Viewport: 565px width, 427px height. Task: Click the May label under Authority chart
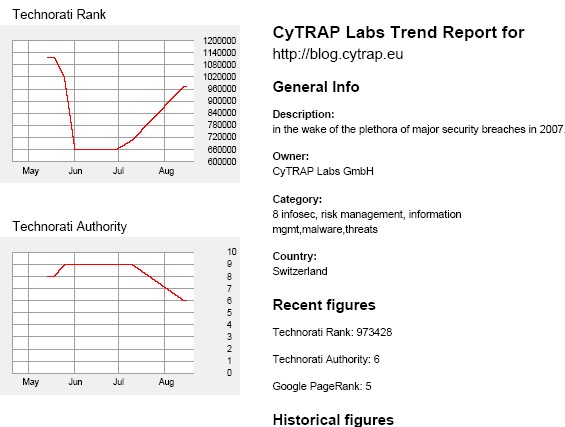pos(31,382)
